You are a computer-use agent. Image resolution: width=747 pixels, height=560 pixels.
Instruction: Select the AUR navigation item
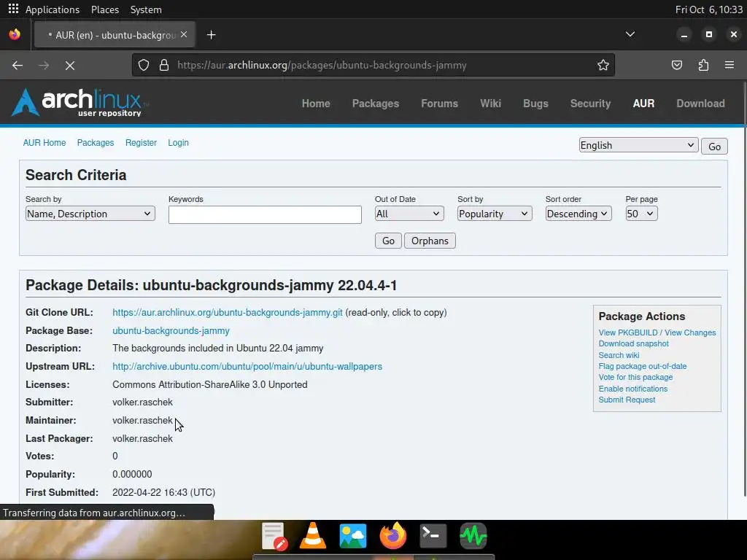643,104
